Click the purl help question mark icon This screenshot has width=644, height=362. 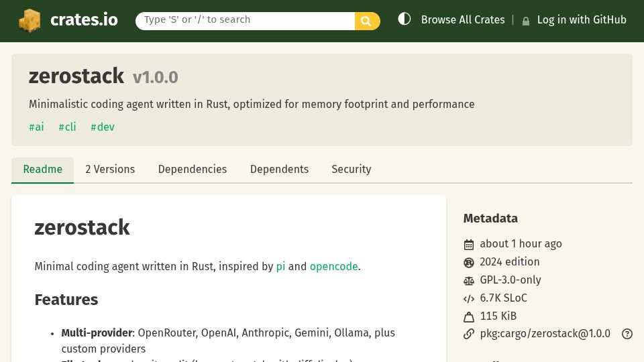627,334
